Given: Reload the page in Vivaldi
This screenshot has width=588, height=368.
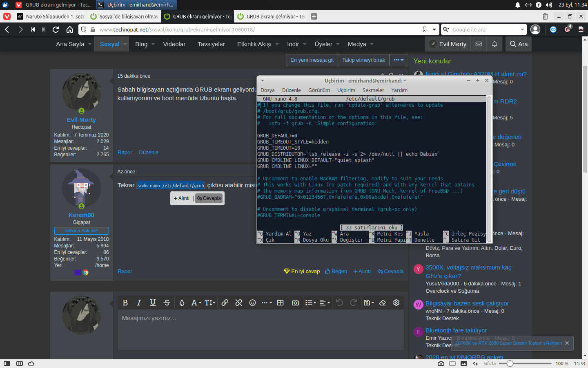Looking at the screenshot, I should tap(56, 29).
